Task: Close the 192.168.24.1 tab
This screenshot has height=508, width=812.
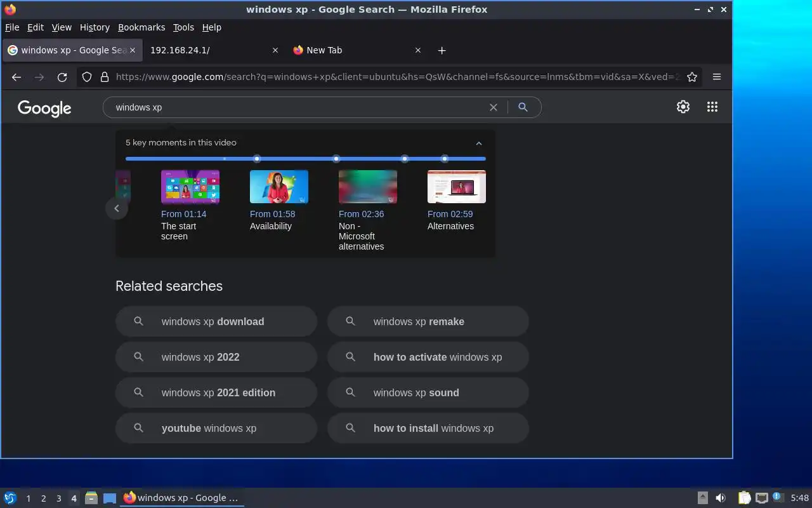Action: point(275,50)
